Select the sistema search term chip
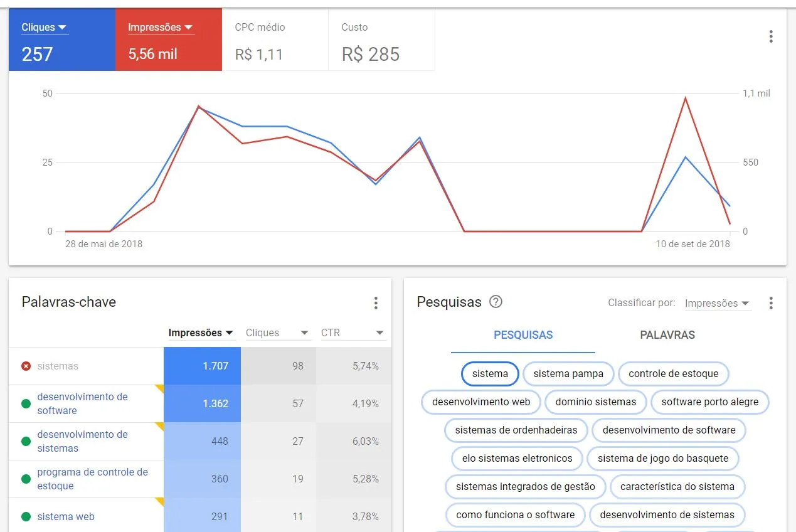 coord(490,374)
